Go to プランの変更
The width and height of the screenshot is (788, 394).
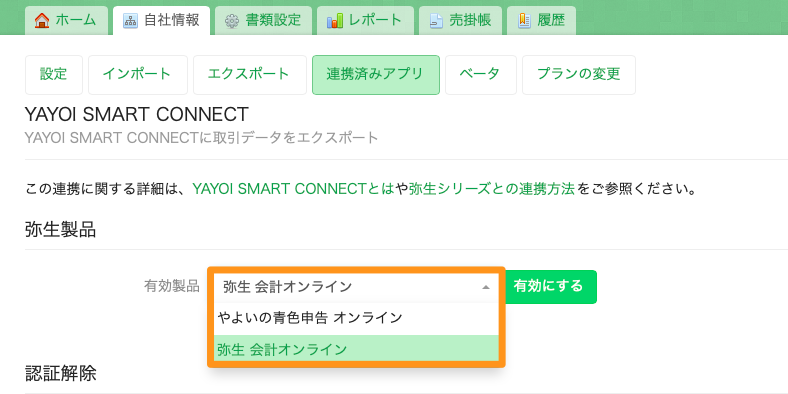click(579, 75)
